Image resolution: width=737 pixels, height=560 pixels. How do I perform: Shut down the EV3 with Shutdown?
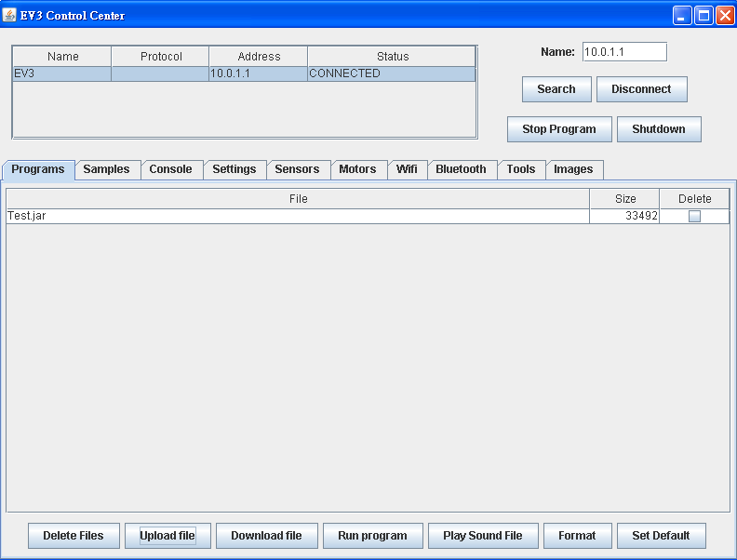pos(659,129)
